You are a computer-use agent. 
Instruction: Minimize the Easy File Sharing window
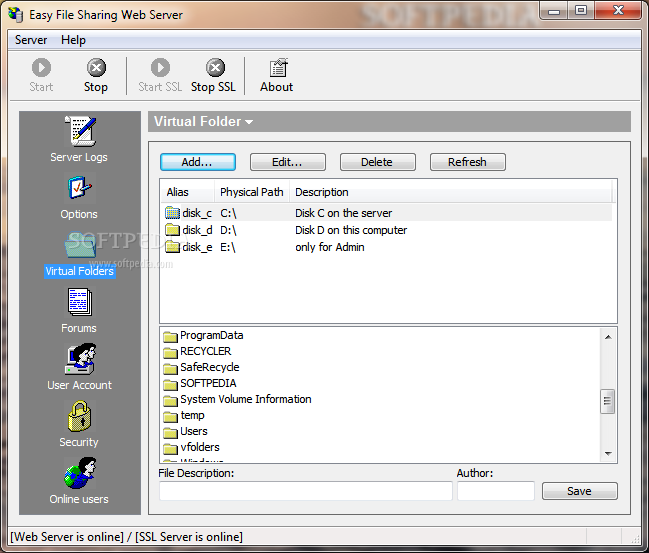point(554,10)
